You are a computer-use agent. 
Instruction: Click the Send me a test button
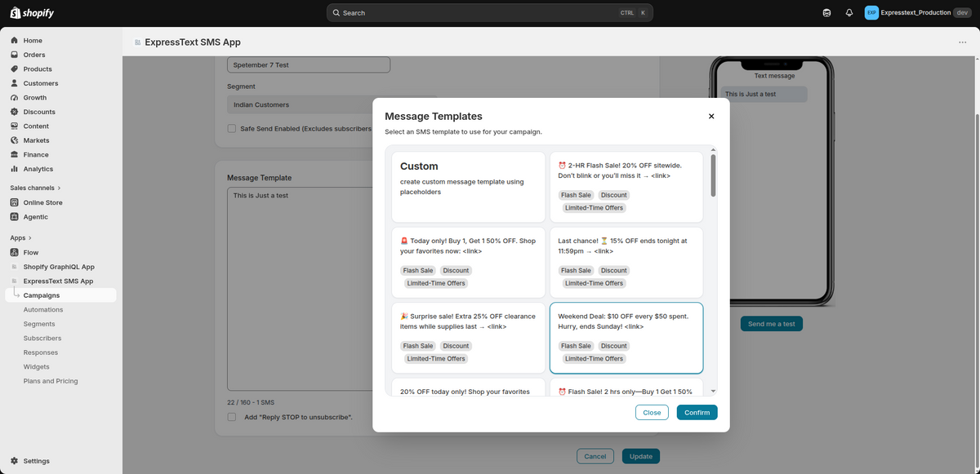772,324
